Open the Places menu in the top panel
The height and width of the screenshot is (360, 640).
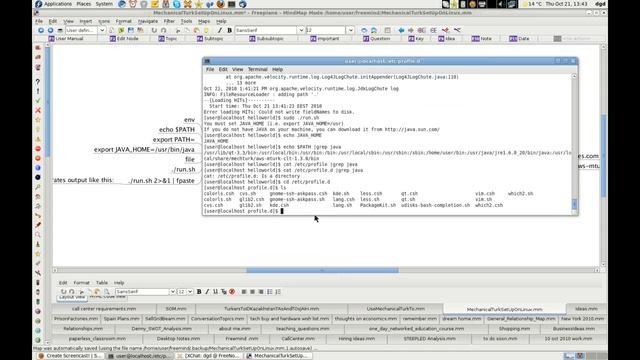coord(84,4)
